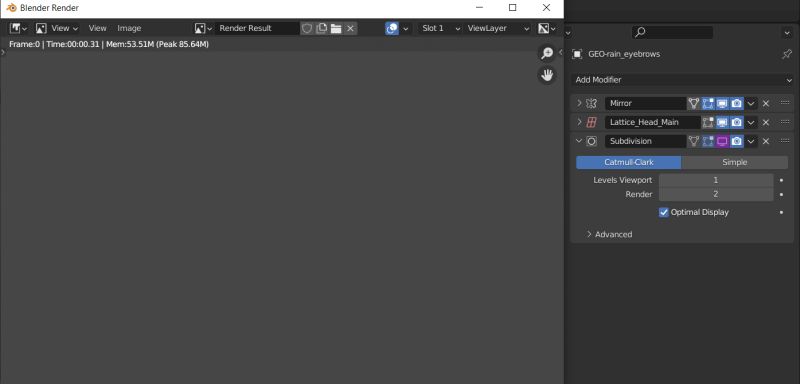Toggle Mirror modifier edit mode display
Viewport: 800px width, 384px height.
[708, 104]
